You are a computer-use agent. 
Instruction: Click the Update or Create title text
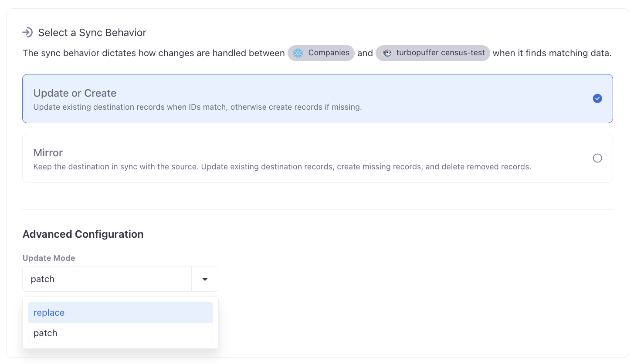pyautogui.click(x=75, y=93)
